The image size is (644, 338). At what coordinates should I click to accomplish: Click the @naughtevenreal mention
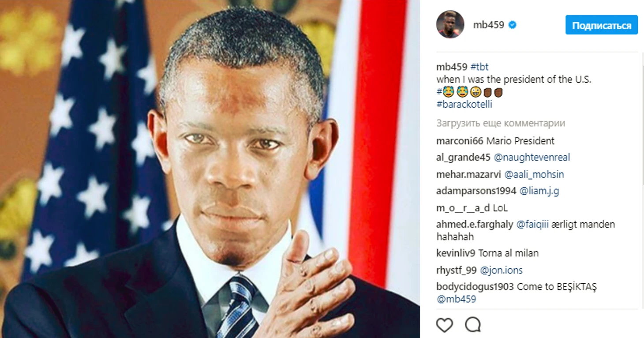click(x=532, y=158)
